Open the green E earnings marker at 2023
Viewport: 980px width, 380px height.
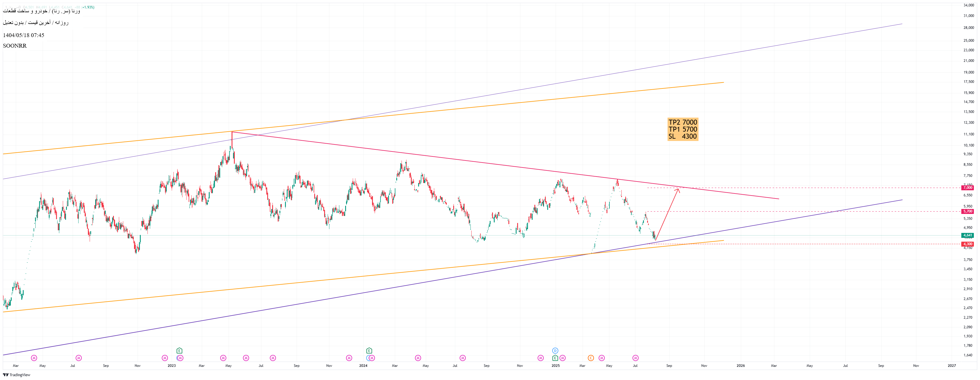point(180,351)
